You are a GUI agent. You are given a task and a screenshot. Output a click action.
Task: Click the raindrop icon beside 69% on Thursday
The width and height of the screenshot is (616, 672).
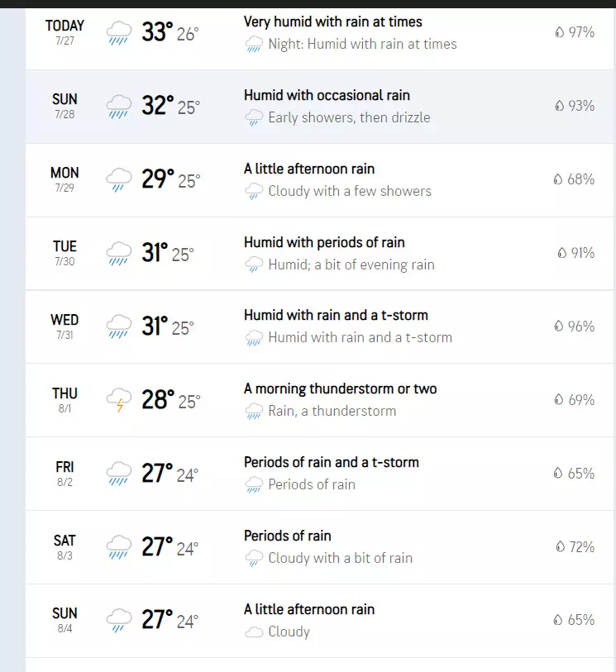(559, 400)
